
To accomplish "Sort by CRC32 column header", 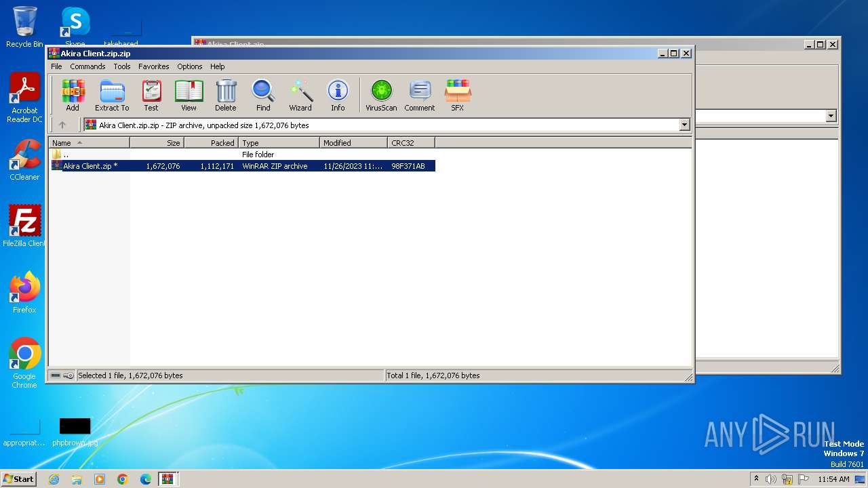I will click(411, 143).
